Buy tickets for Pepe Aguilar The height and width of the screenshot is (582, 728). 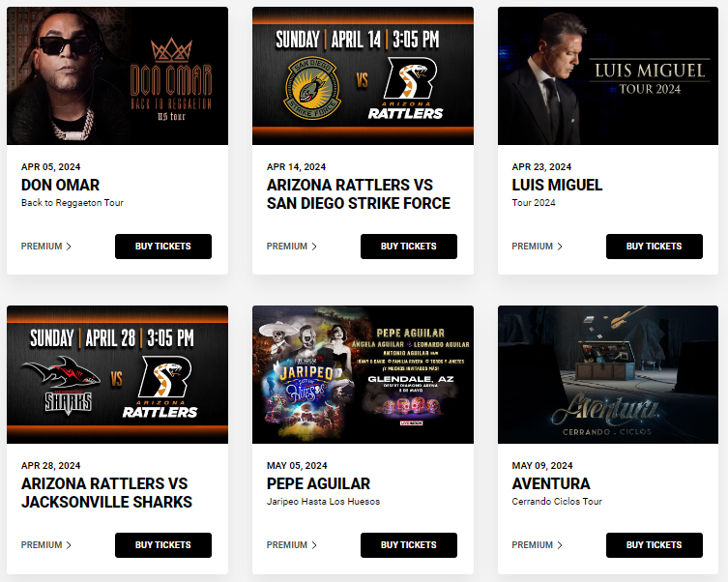tap(409, 545)
